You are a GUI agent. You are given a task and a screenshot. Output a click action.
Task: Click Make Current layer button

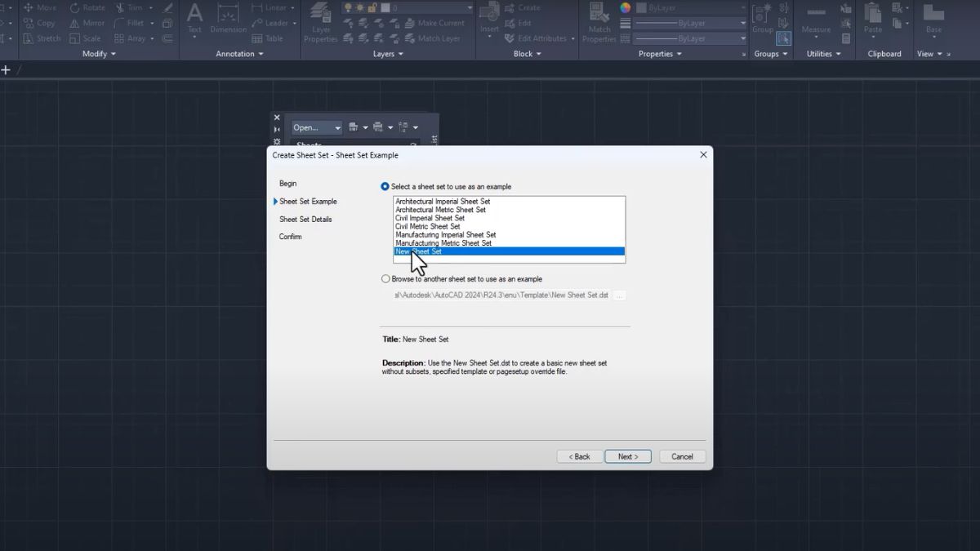point(434,23)
